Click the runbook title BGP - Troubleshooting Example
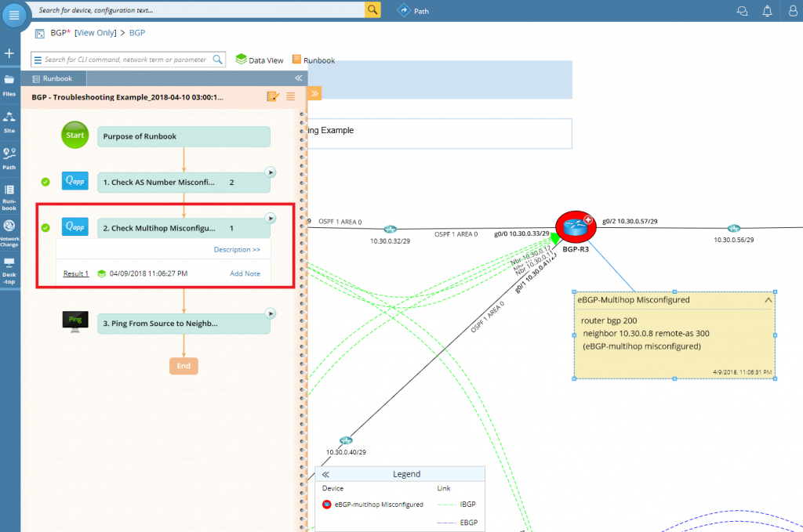The image size is (803, 532). point(128,97)
